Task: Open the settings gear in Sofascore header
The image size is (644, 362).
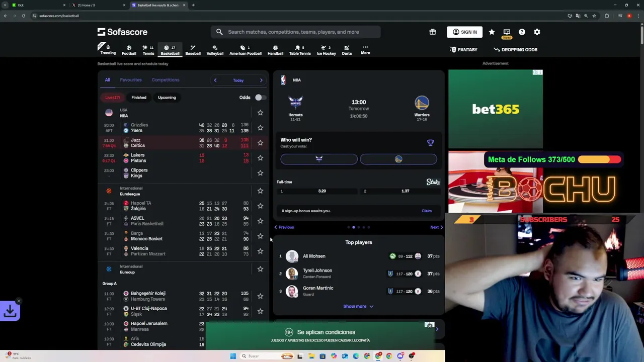Action: click(x=537, y=32)
